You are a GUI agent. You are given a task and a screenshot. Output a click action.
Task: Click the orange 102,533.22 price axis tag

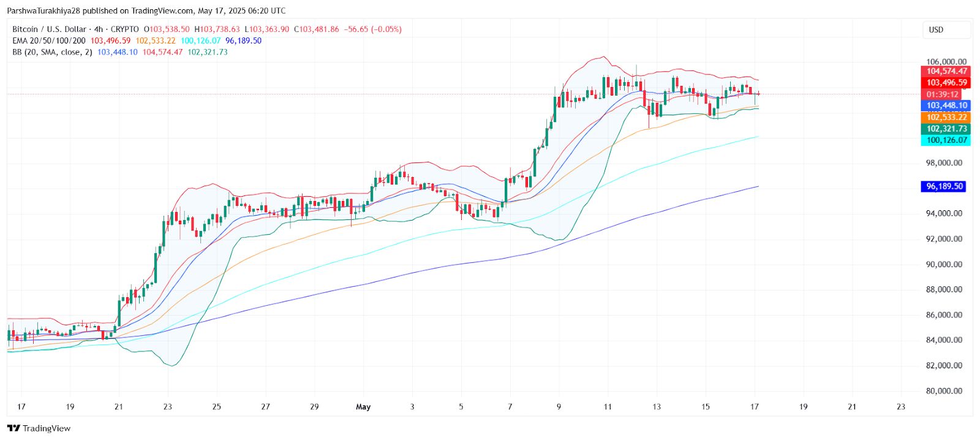pyautogui.click(x=946, y=117)
